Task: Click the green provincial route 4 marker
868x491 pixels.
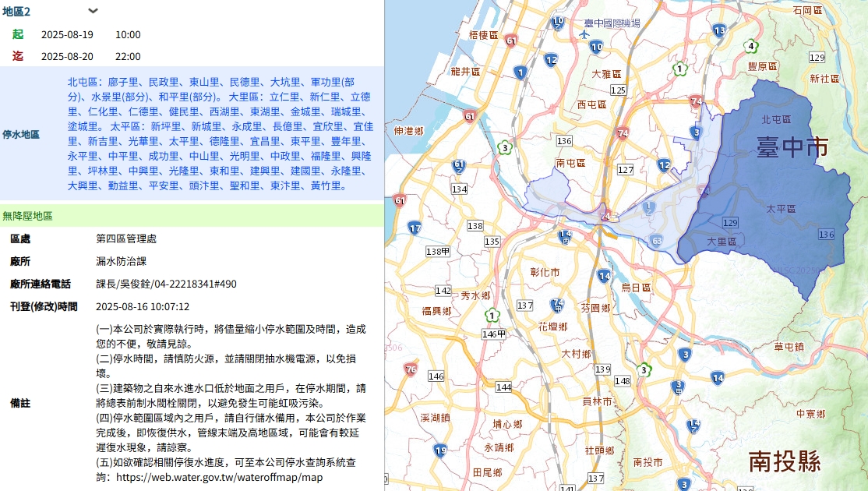Action: pos(750,46)
